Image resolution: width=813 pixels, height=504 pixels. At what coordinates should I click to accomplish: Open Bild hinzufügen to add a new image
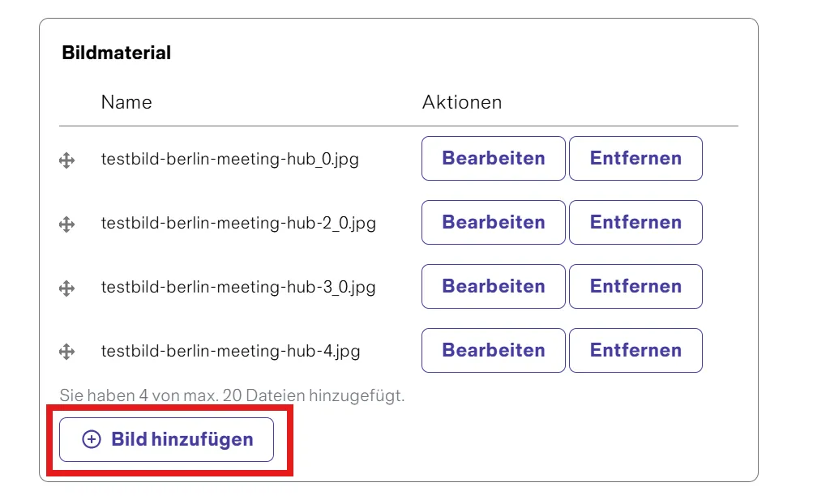tap(166, 439)
